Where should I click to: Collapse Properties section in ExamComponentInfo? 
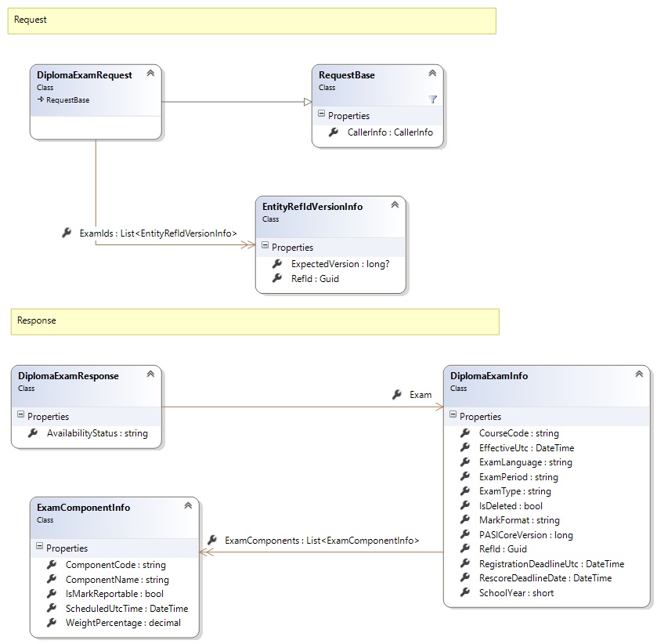pos(38,548)
